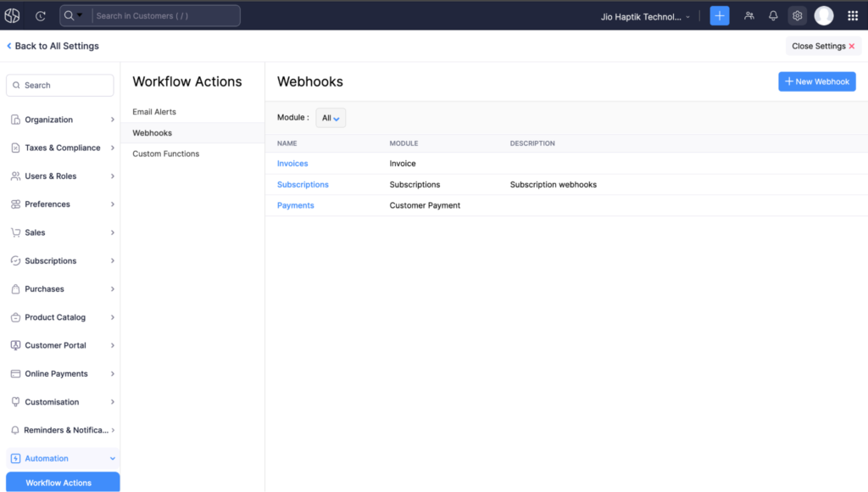Open the Module filter dropdown

[x=331, y=118]
